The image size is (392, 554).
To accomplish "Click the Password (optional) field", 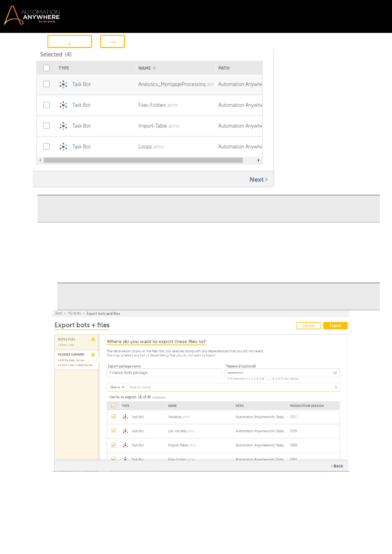I will point(282,373).
